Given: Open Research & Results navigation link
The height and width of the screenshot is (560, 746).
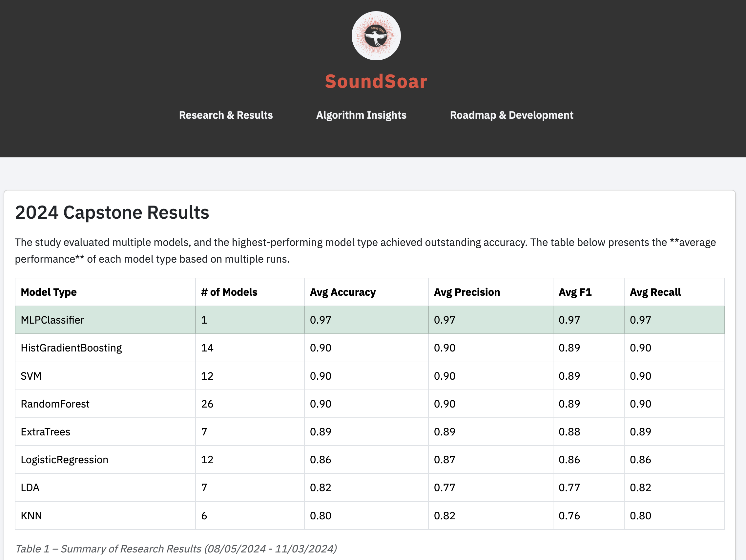Looking at the screenshot, I should (226, 115).
